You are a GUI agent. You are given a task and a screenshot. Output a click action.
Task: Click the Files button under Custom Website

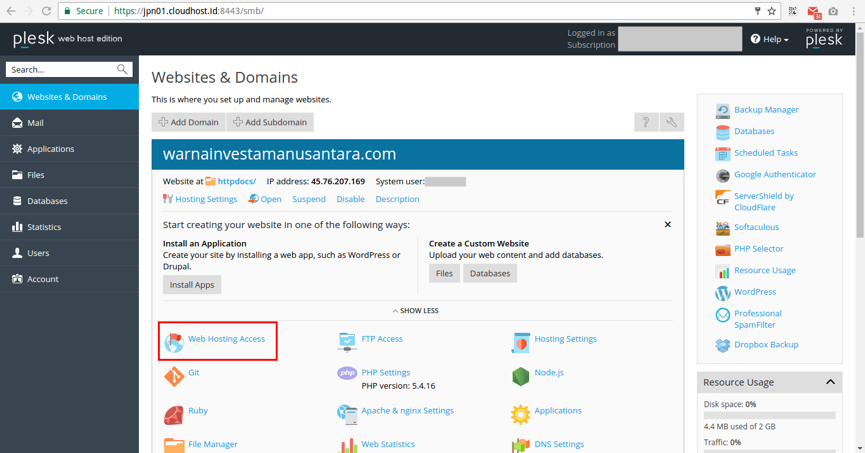[444, 273]
